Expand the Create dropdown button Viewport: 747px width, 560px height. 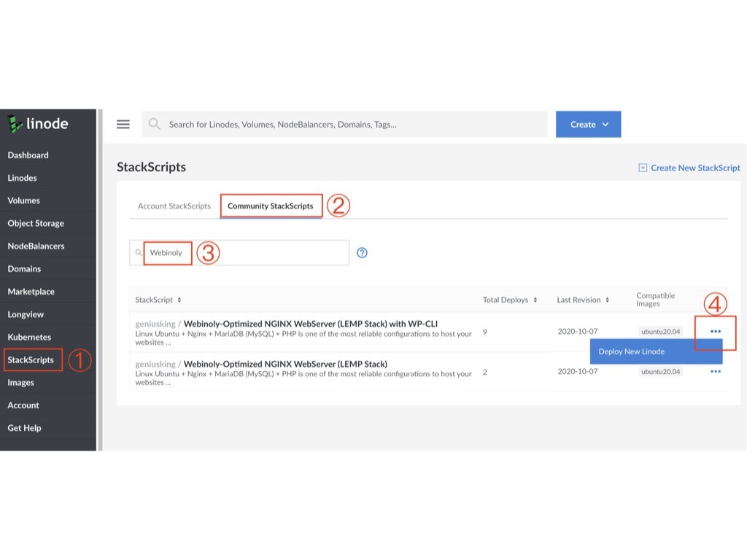(589, 124)
